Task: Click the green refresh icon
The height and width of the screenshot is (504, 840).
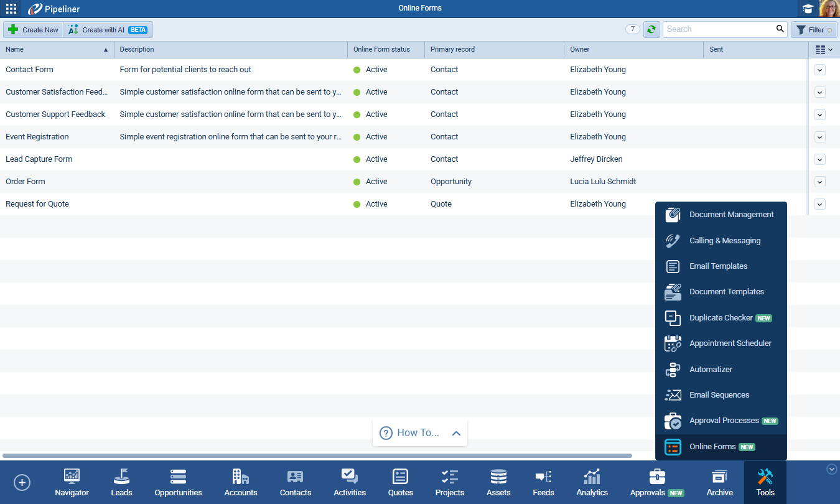Action: point(651,29)
